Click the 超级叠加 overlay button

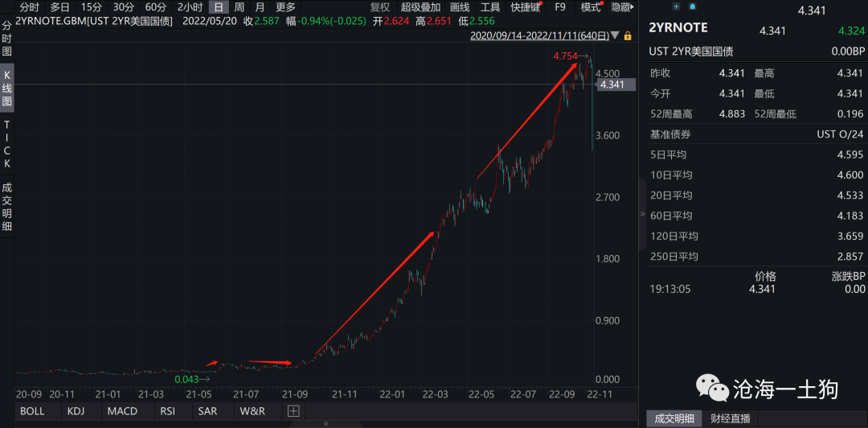(x=420, y=7)
